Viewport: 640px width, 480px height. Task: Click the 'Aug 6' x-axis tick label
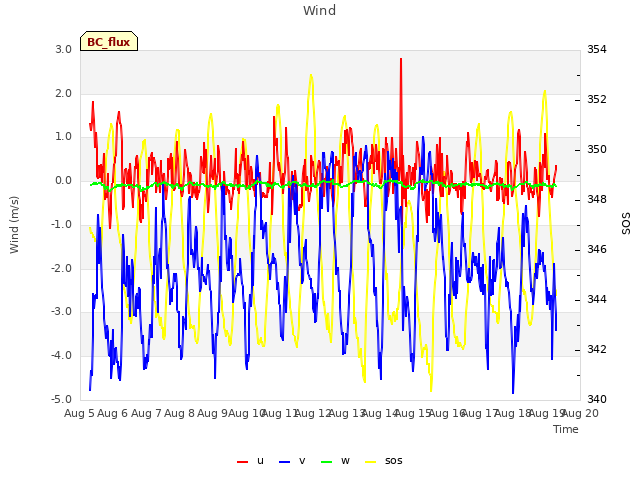[113, 413]
